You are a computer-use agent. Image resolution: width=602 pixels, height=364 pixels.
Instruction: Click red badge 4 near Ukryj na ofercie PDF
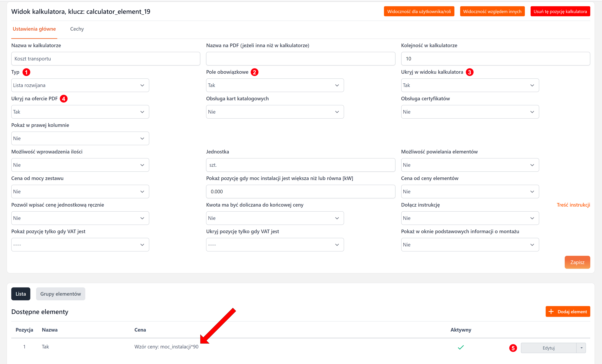(x=64, y=99)
